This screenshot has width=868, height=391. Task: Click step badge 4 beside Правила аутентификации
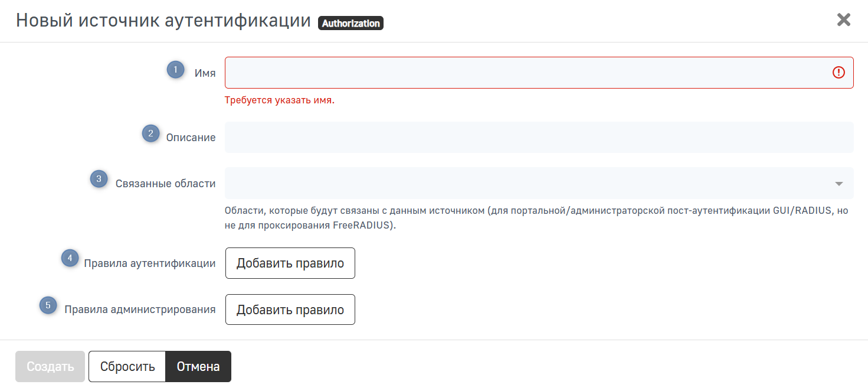click(70, 259)
